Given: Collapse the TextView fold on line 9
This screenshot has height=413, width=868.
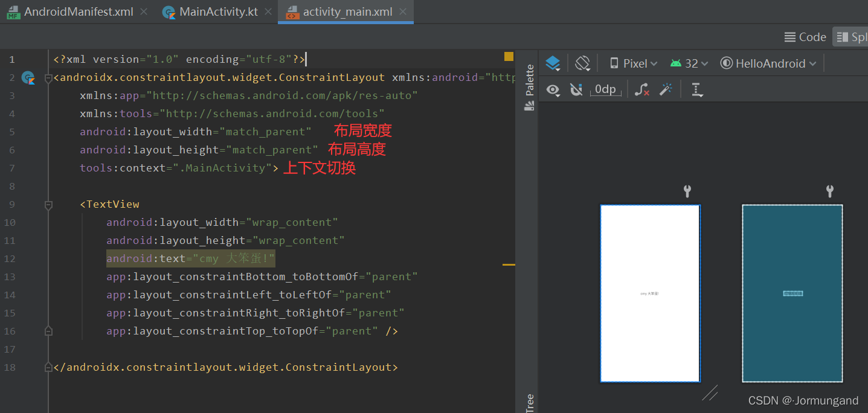Looking at the screenshot, I should [x=48, y=205].
